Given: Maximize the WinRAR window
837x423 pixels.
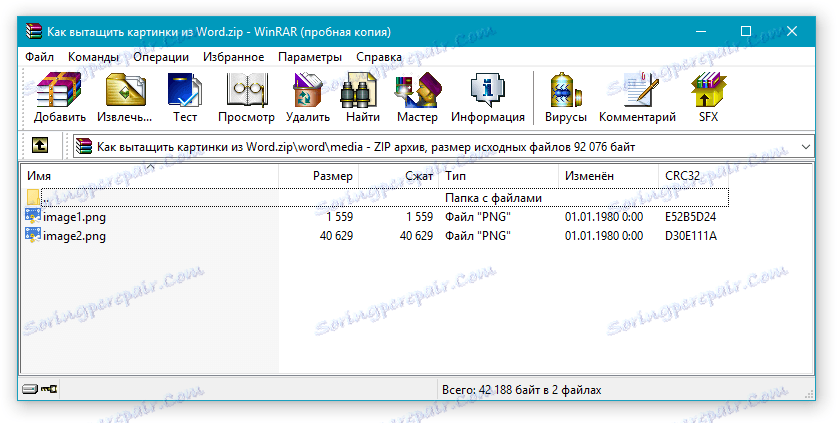Looking at the screenshot, I should tap(746, 32).
